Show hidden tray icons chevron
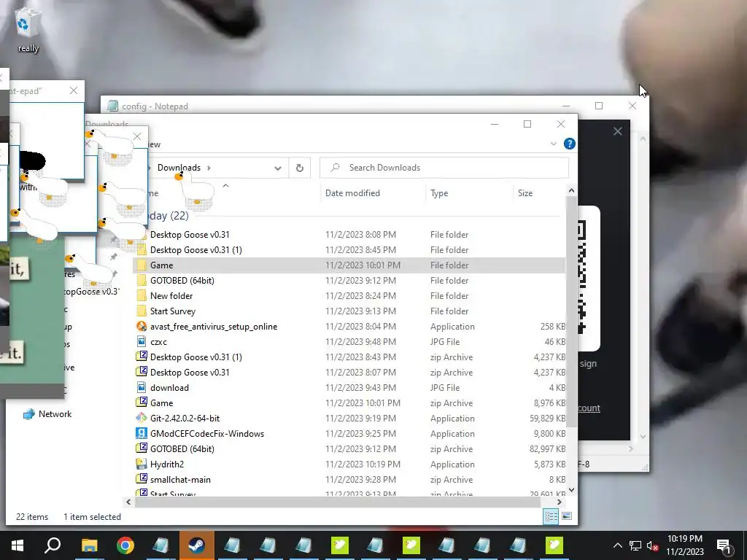The height and width of the screenshot is (560, 747). click(617, 545)
